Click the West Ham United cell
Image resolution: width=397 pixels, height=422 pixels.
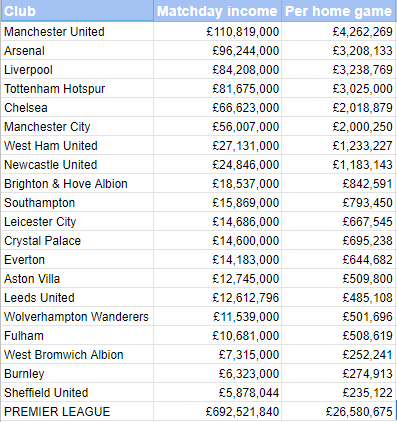[77, 146]
